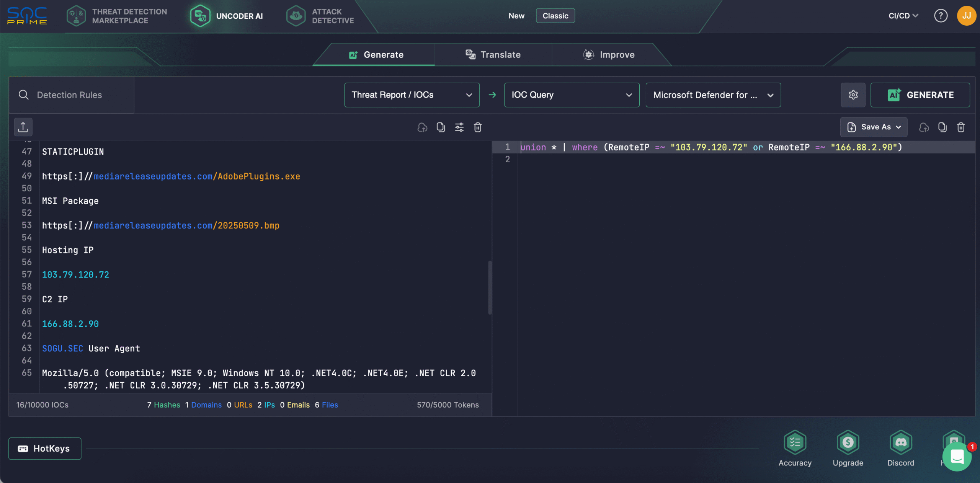Click SOGU.SEC User Agent line

(91, 349)
